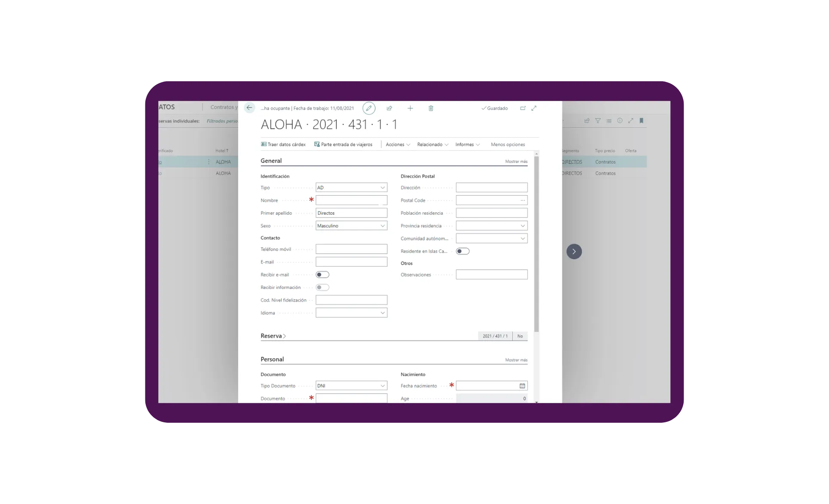This screenshot has width=829, height=504.
Task: Click the Observaciones input field
Action: [491, 275]
